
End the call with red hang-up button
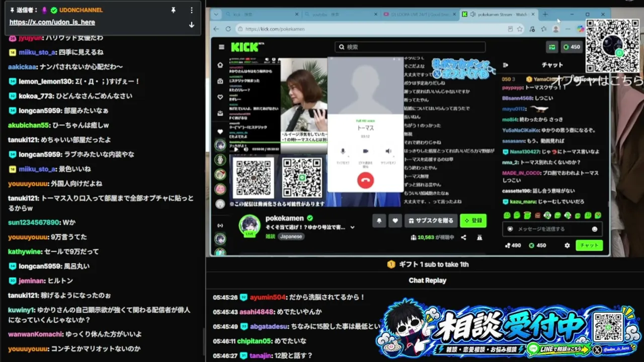(x=365, y=180)
